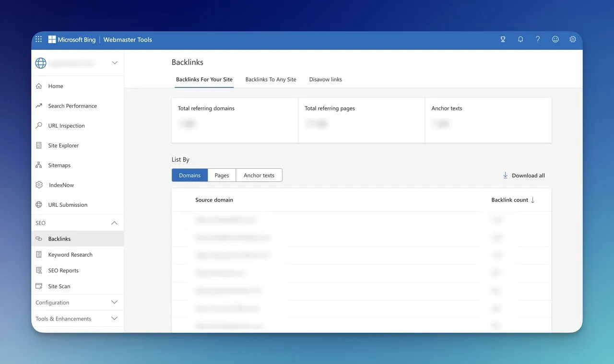Screen dimensions: 614x364
Task: Expand the Configuration section
Action: pos(77,303)
